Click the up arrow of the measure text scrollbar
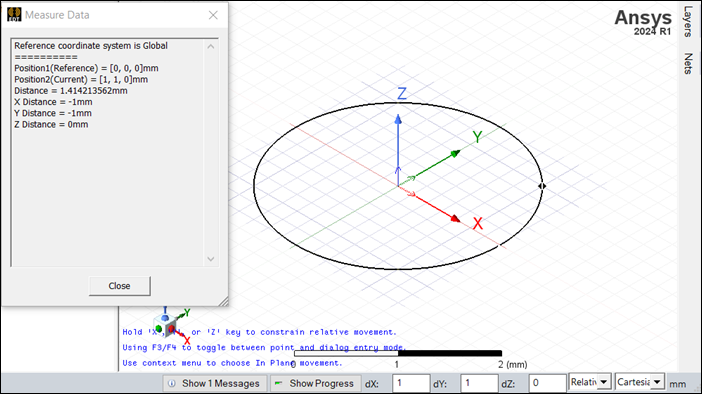This screenshot has height=394, width=702. (x=211, y=46)
